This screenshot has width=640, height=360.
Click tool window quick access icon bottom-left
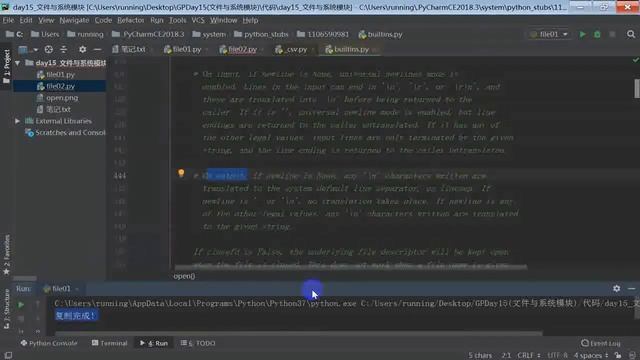click(8, 356)
